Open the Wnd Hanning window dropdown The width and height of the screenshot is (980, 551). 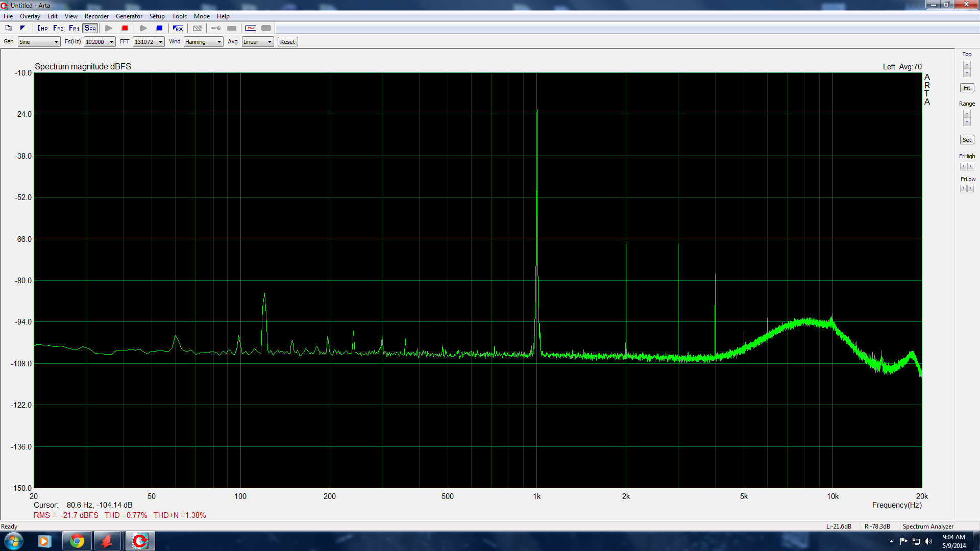pyautogui.click(x=204, y=42)
